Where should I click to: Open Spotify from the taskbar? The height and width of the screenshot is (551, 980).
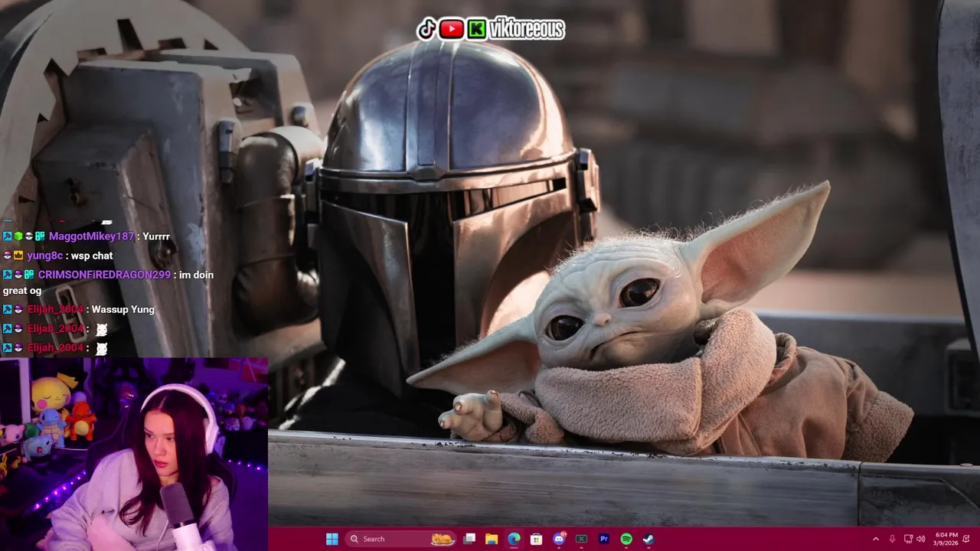[626, 539]
